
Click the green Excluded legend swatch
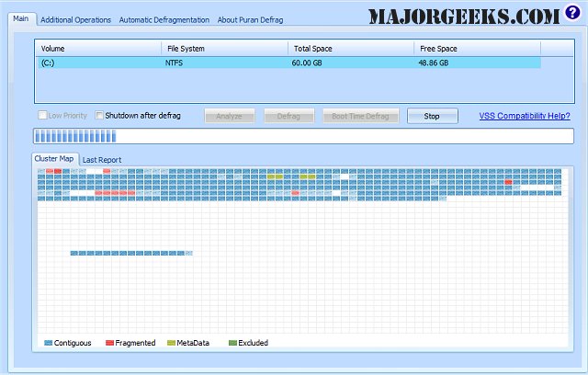click(x=232, y=343)
